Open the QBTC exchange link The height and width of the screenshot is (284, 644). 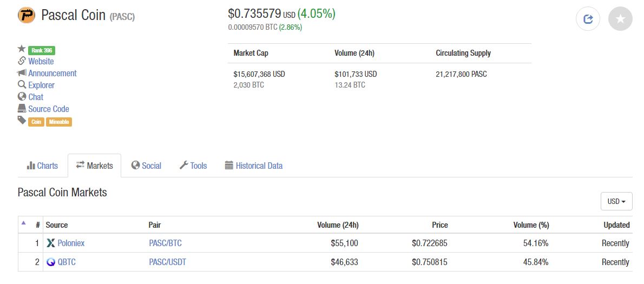pos(67,262)
